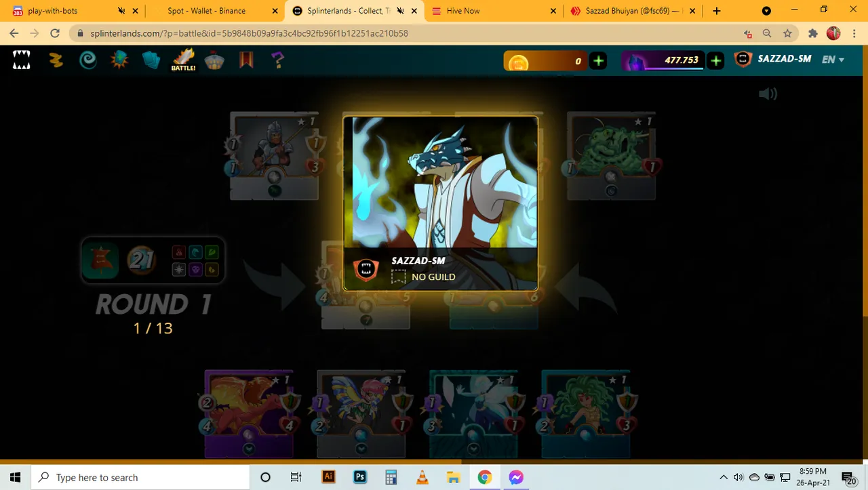The height and width of the screenshot is (490, 868).
Task: Open the lightning bolt quest icon
Action: click(56, 60)
